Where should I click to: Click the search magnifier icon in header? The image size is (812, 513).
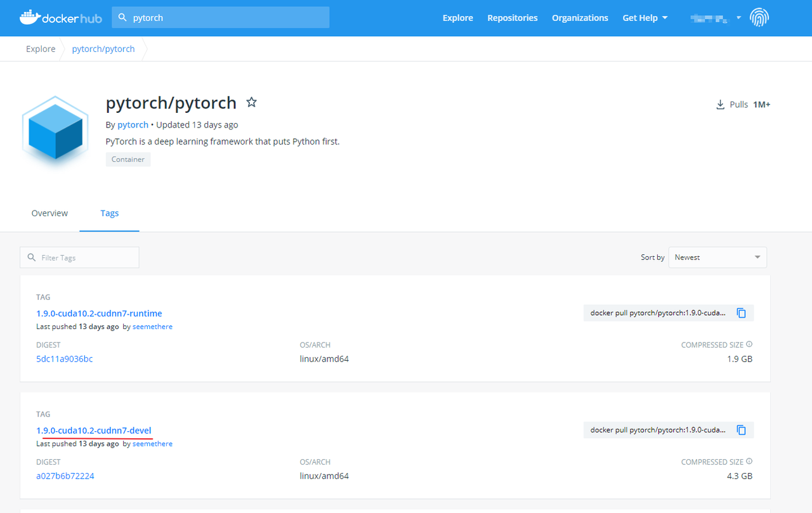pyautogui.click(x=123, y=18)
